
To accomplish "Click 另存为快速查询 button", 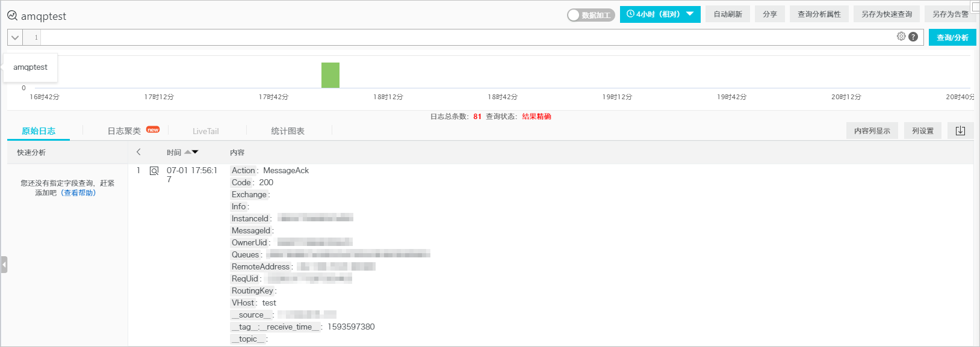I will point(887,14).
